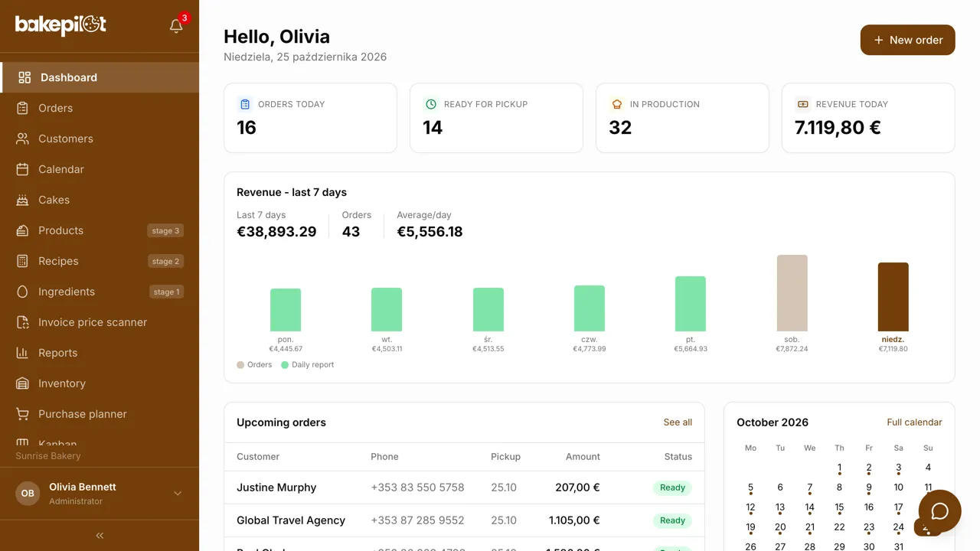Image resolution: width=980 pixels, height=551 pixels.
Task: Click the In Production card
Action: [x=682, y=118]
